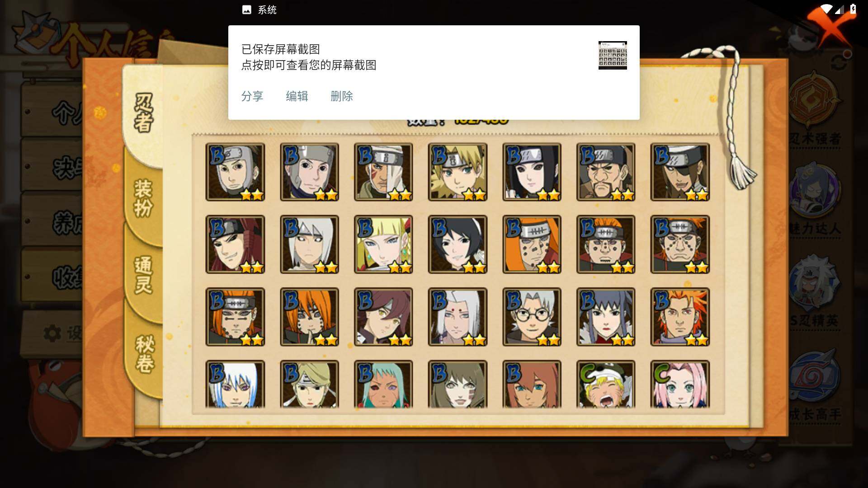868x488 pixels.
Task: Select the black-haired female ninja in the first row
Action: [532, 172]
